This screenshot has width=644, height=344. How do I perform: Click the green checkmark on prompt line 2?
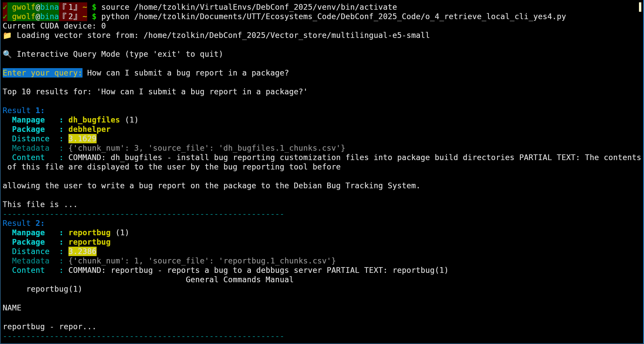click(x=5, y=16)
